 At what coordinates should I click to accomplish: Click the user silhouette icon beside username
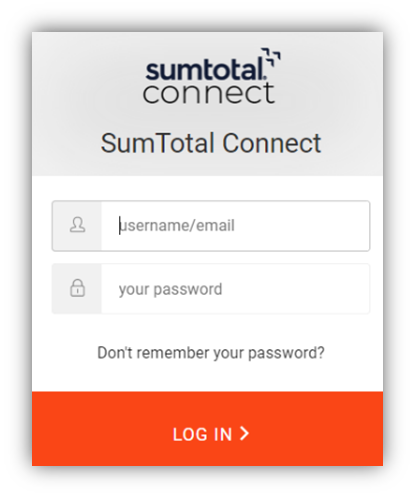pos(77,225)
